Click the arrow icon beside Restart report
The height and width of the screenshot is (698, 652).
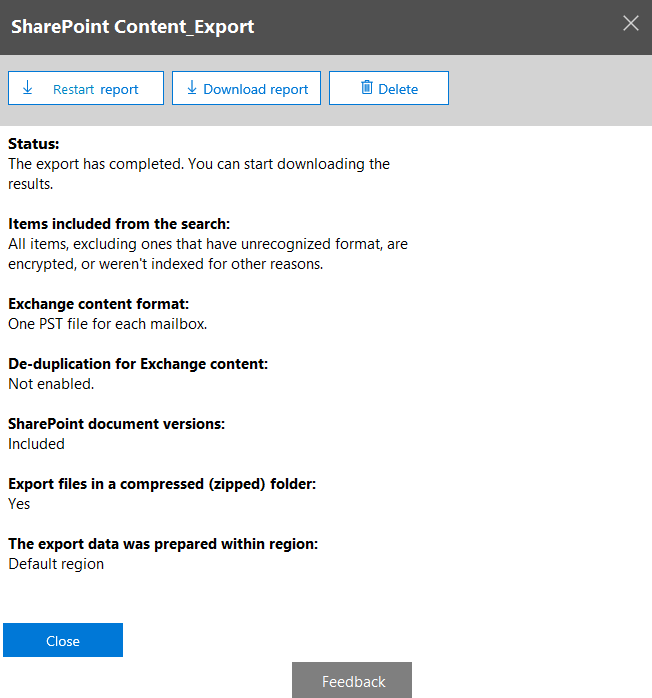click(x=27, y=88)
